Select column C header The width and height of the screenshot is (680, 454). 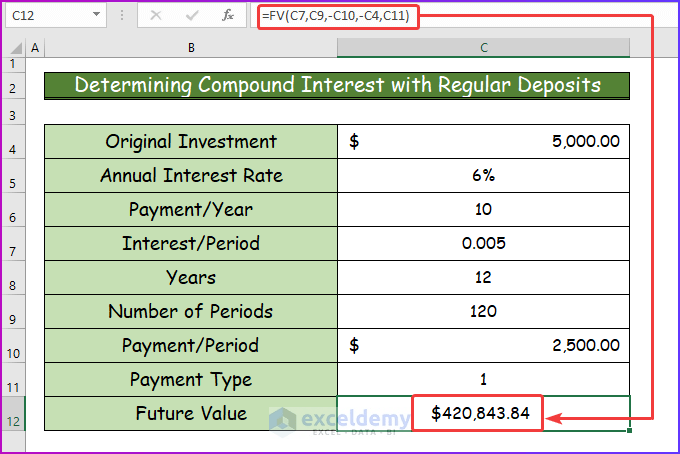(x=484, y=48)
